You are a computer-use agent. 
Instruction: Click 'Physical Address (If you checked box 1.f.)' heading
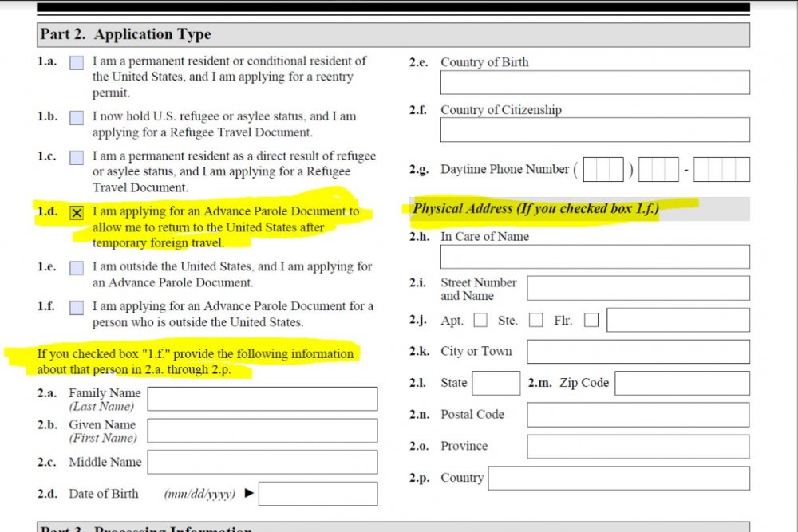pos(536,208)
